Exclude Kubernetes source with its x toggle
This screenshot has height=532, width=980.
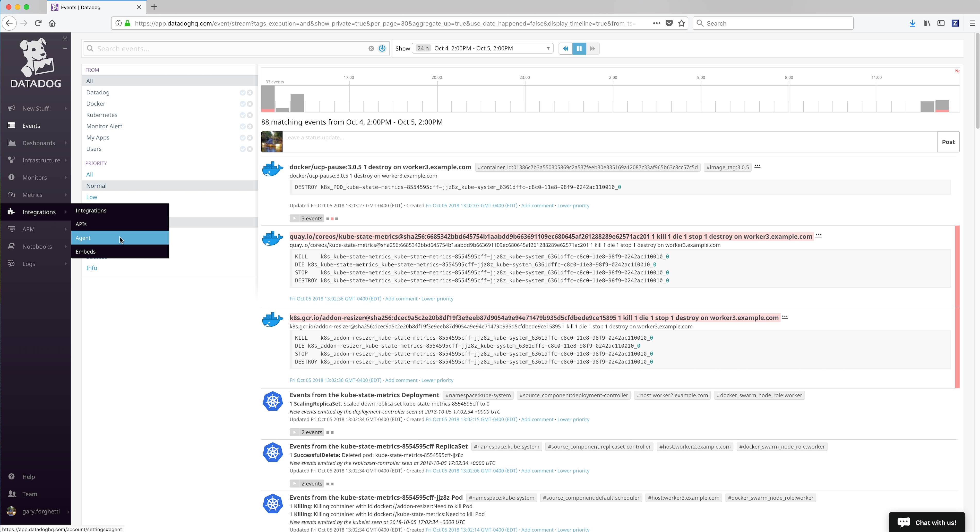point(250,115)
